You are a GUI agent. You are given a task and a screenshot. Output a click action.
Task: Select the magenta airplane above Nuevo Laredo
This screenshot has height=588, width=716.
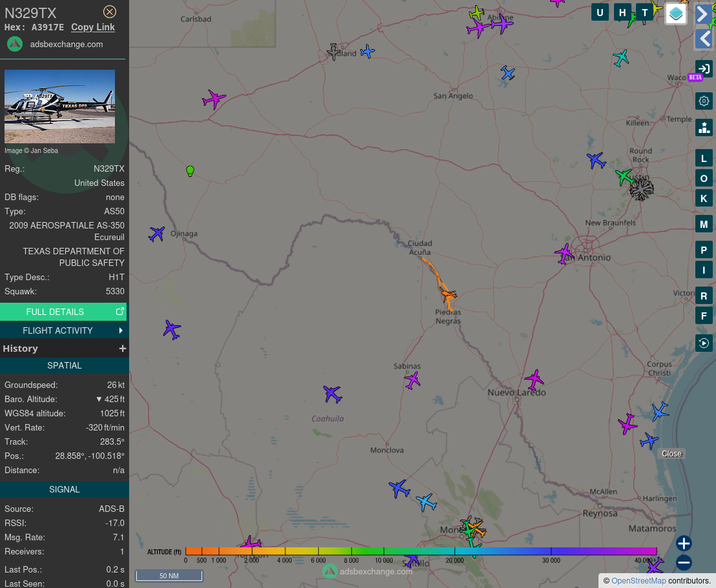(x=535, y=380)
